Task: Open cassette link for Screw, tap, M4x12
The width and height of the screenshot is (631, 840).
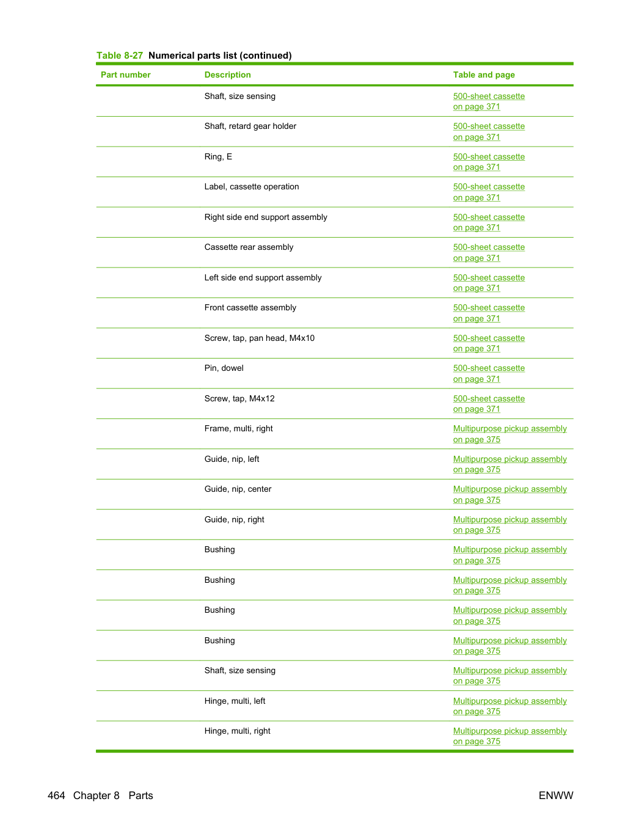Action: [x=489, y=404]
